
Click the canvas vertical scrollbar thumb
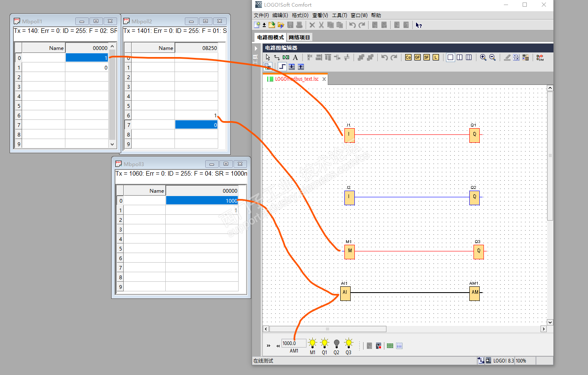pyautogui.click(x=550, y=156)
